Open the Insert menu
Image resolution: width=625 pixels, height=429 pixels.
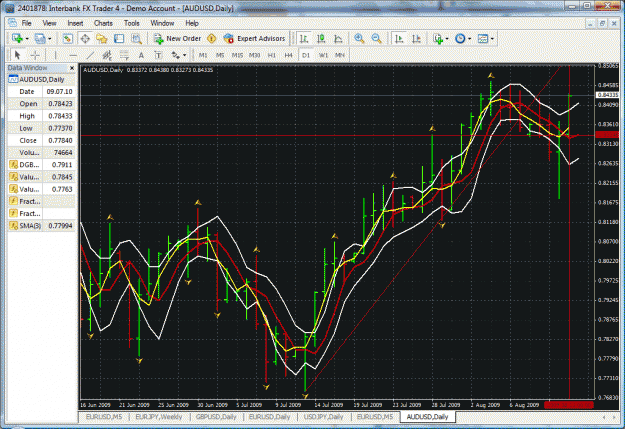point(75,23)
